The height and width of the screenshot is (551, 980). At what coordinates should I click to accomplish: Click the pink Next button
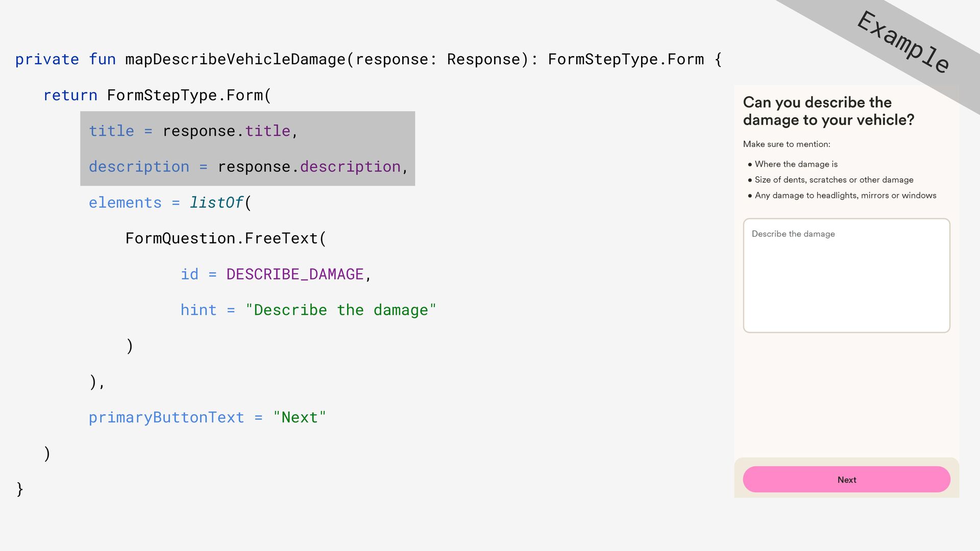pos(846,480)
